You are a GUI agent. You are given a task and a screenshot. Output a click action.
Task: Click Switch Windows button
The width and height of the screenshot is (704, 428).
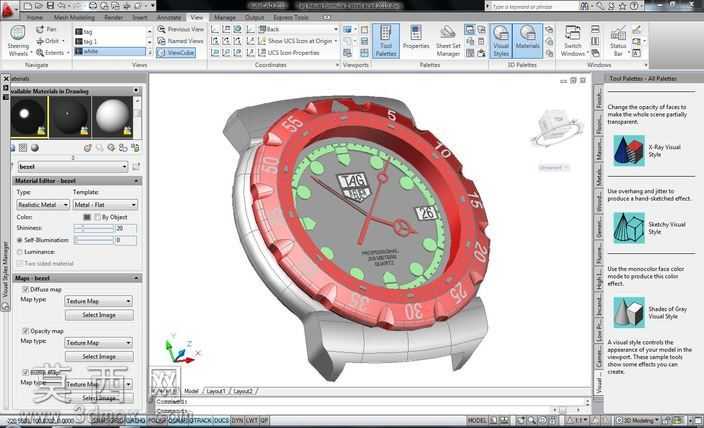click(572, 41)
